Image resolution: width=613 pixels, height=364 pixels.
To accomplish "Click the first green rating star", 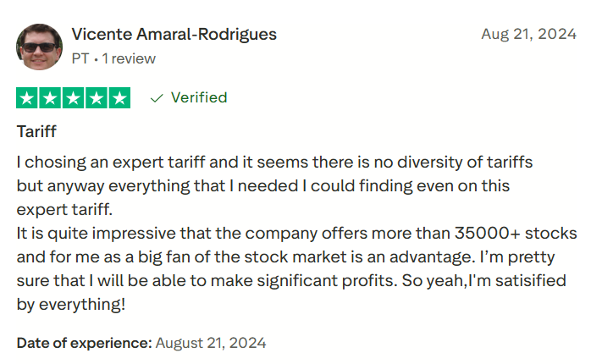I will pyautogui.click(x=28, y=98).
